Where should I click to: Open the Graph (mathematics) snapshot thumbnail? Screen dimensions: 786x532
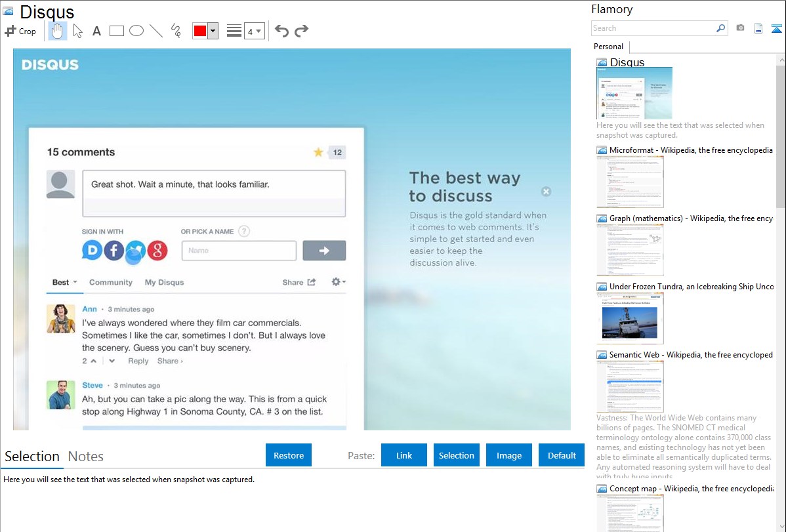[x=630, y=250]
